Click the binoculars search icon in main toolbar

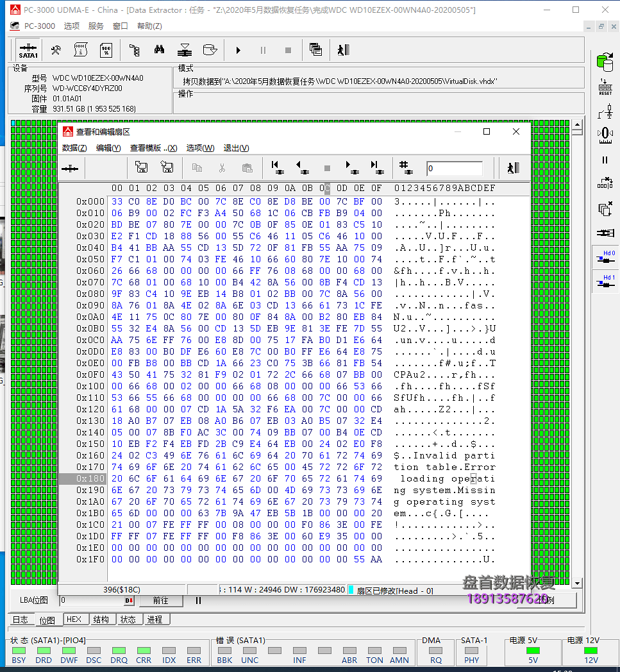160,50
